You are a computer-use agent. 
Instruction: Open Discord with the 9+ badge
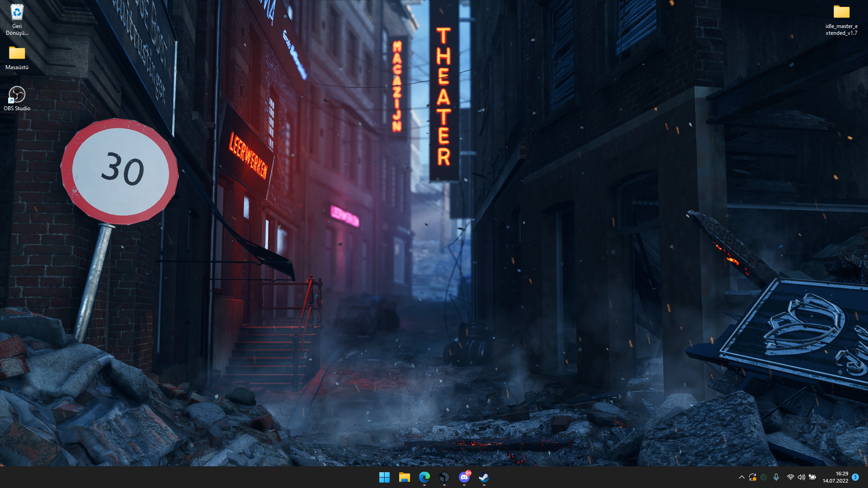pos(464,477)
